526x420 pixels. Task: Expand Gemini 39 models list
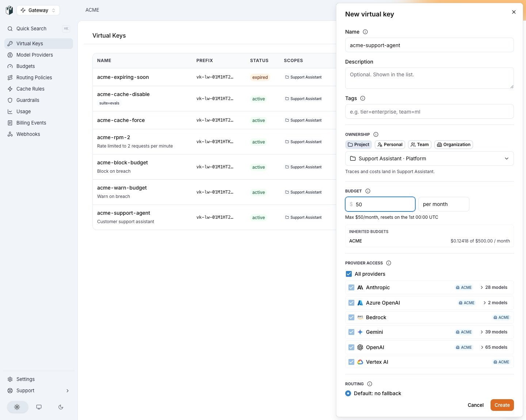pyautogui.click(x=494, y=332)
